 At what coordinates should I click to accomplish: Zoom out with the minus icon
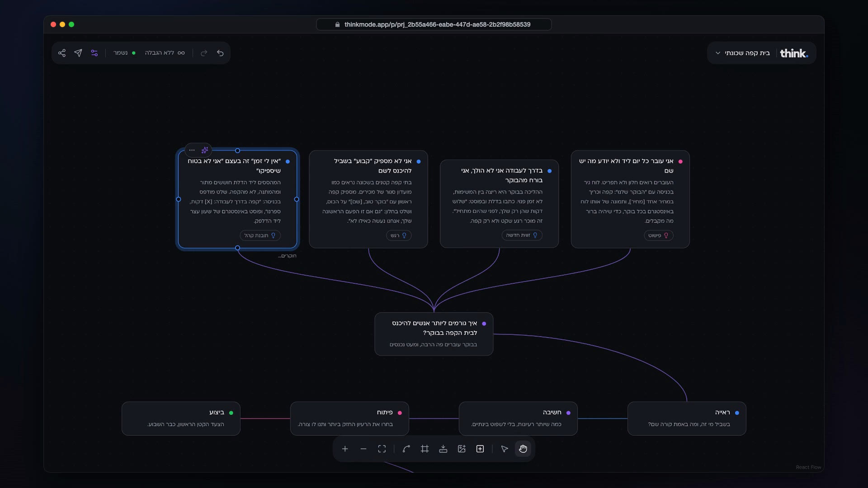[x=363, y=449]
